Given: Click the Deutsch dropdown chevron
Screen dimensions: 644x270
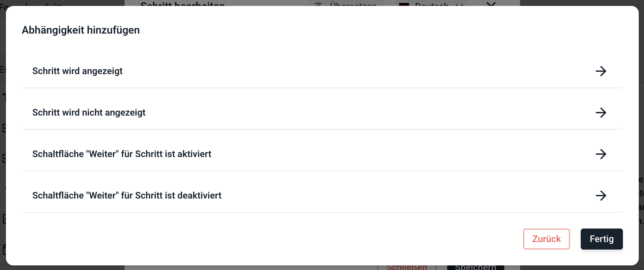Looking at the screenshot, I should pyautogui.click(x=459, y=4).
